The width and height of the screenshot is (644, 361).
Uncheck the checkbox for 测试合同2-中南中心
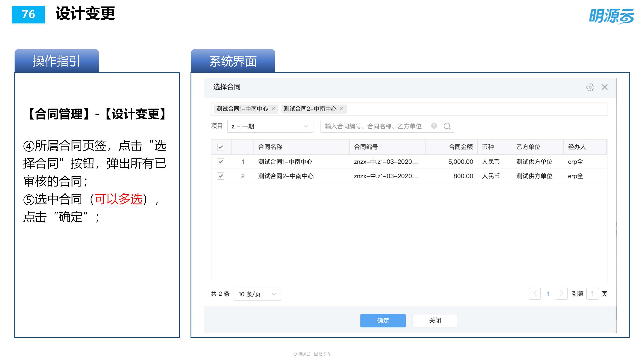pos(220,176)
